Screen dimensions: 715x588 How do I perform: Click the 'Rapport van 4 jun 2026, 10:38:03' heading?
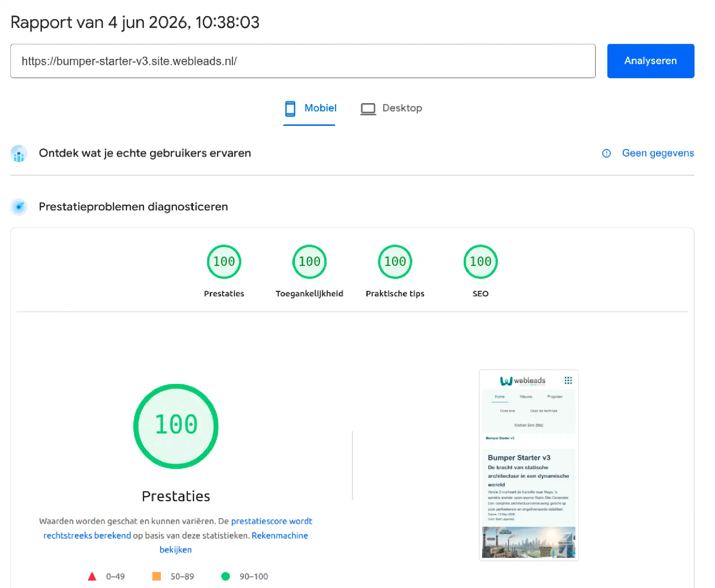click(135, 22)
